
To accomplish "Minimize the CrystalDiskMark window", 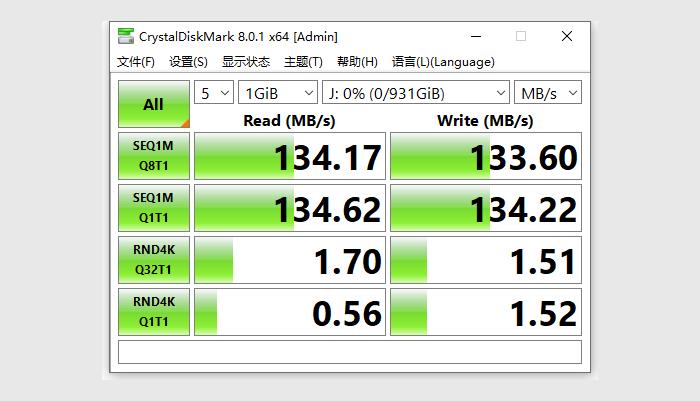I will tap(476, 36).
